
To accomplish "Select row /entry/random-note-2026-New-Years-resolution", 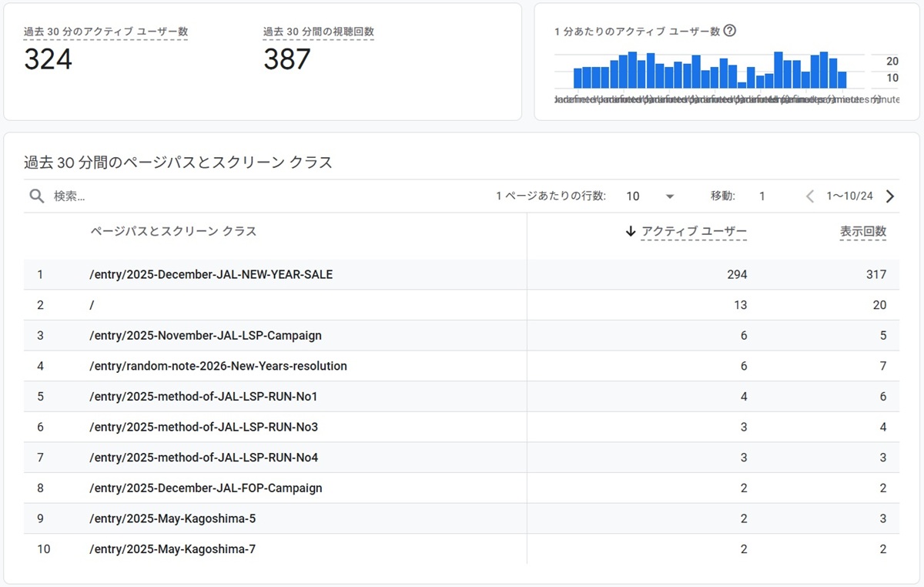I will tap(461, 366).
